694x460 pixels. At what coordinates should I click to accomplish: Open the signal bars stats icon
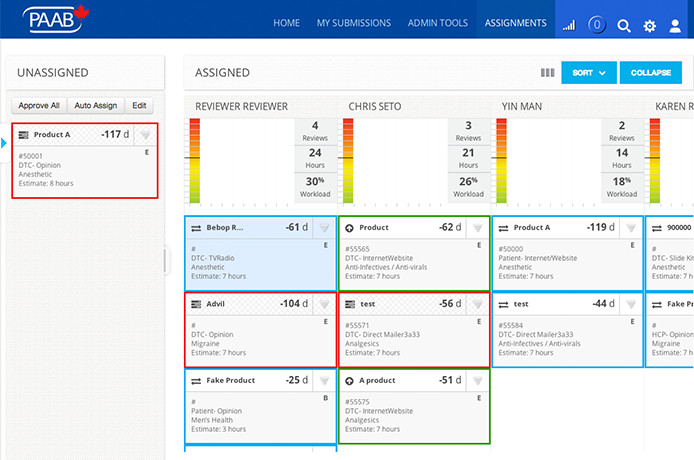pyautogui.click(x=570, y=24)
